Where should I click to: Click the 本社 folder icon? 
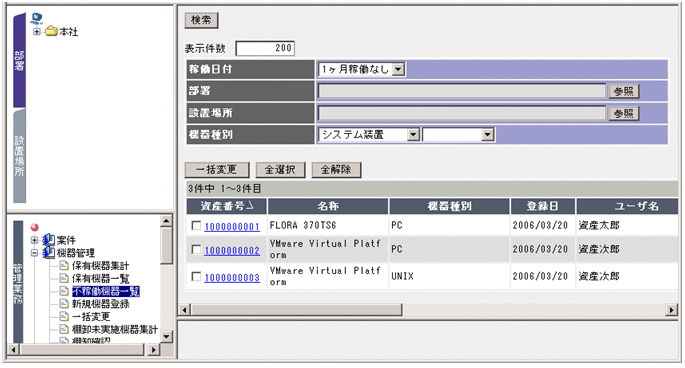point(52,31)
